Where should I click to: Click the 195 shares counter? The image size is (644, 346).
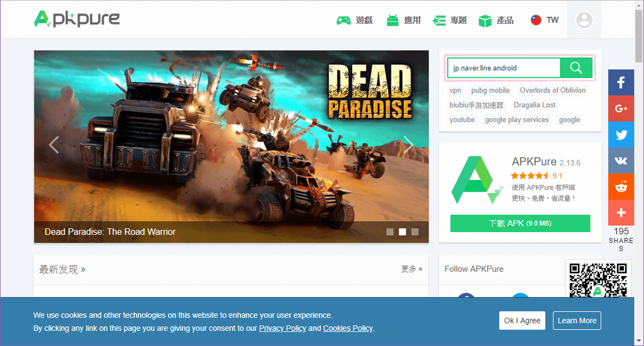tap(621, 239)
